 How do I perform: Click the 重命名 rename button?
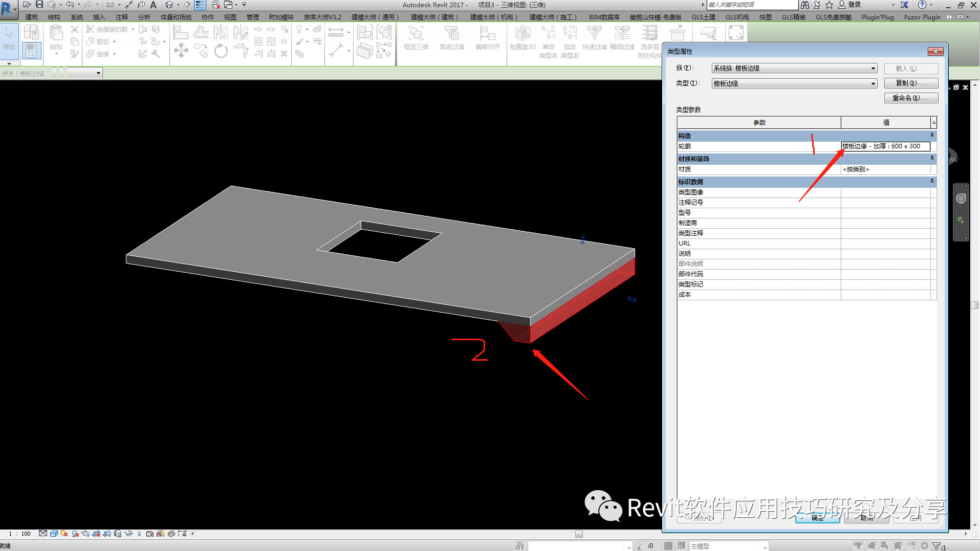coord(911,98)
